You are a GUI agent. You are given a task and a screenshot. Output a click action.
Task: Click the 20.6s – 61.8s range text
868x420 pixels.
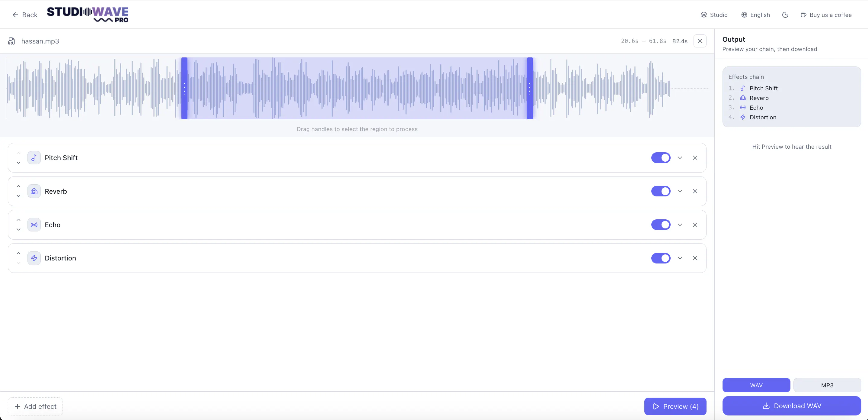(x=643, y=41)
